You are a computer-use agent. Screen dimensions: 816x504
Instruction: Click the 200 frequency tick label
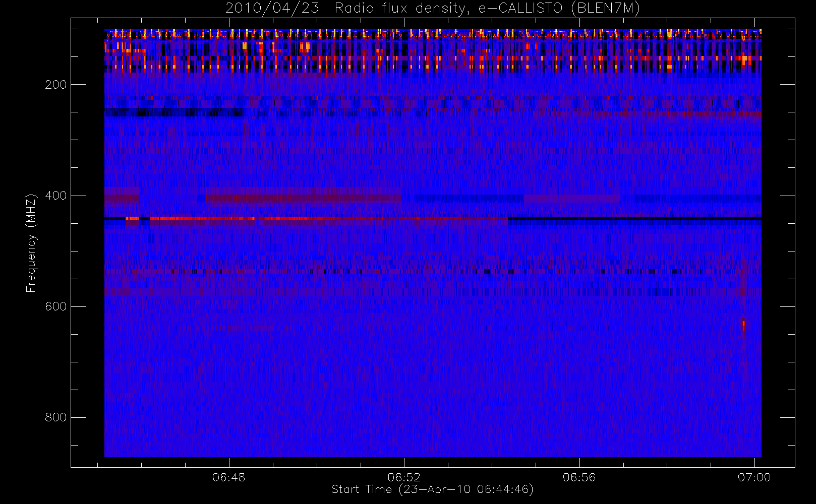(x=55, y=85)
